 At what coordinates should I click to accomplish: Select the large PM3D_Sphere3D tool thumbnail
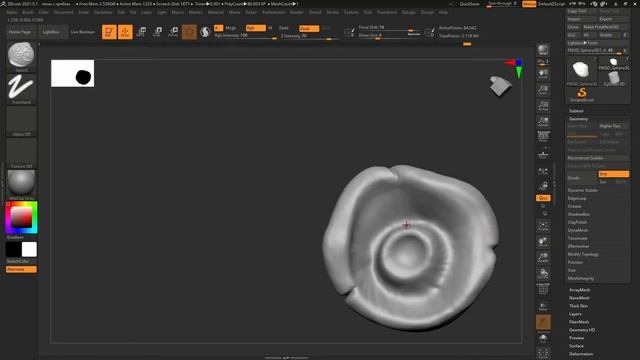pyautogui.click(x=582, y=71)
